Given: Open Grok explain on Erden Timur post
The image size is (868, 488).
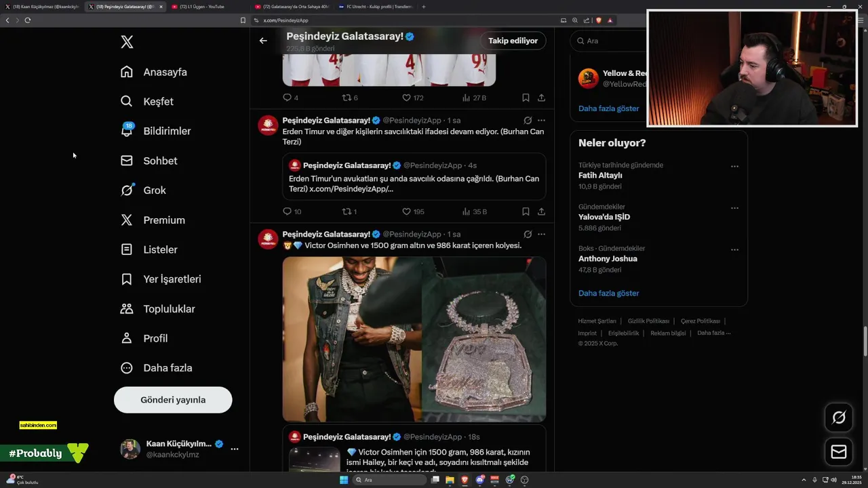Looking at the screenshot, I should (528, 120).
